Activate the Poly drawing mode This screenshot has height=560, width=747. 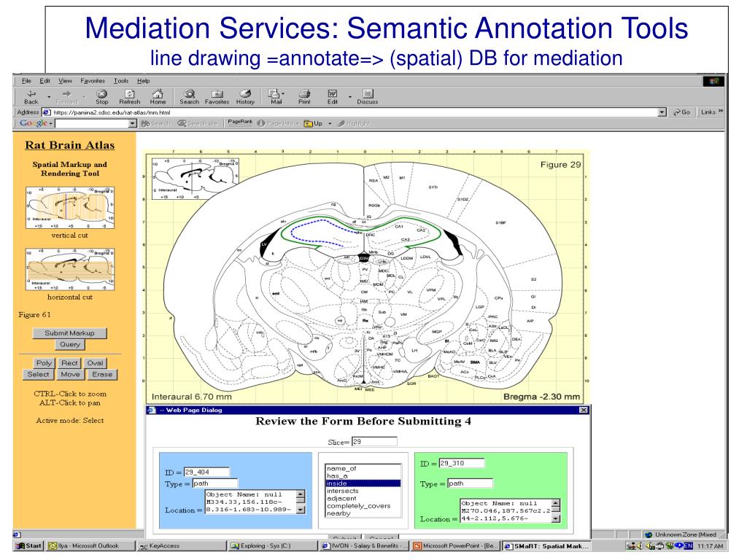[x=44, y=362]
